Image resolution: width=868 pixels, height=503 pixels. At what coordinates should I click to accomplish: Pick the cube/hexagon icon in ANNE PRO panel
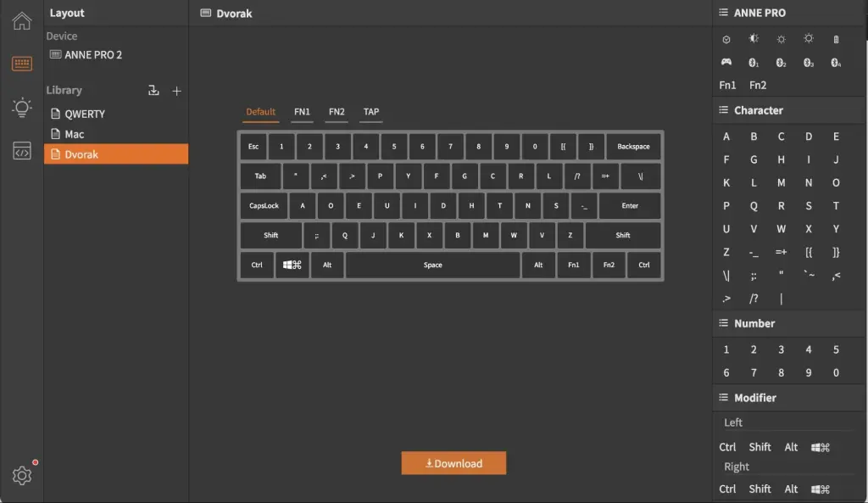(726, 39)
